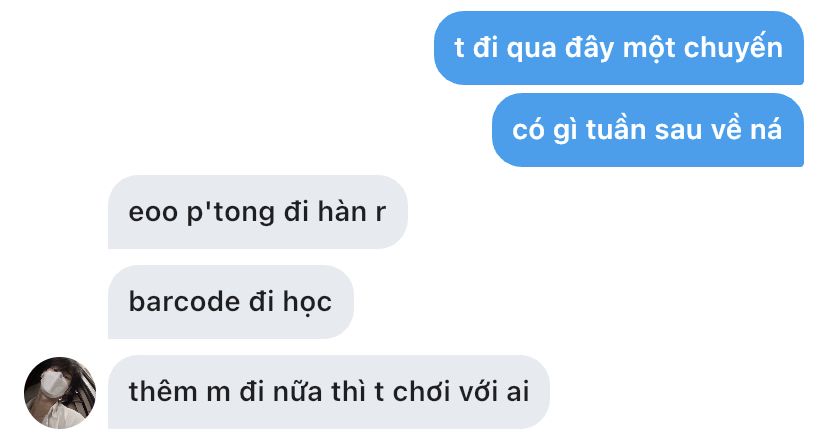This screenshot has height=434, width=828.
Task: Select the 't đi qua đây một chuyến' message
Action: coord(618,48)
